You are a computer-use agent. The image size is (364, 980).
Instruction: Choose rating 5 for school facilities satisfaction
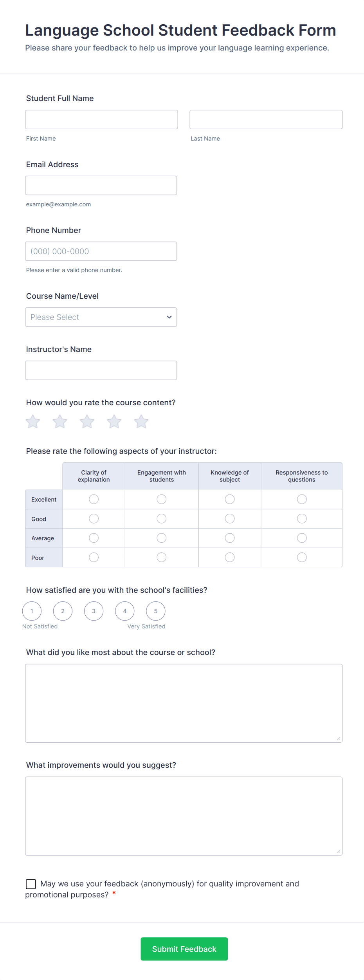click(x=155, y=610)
